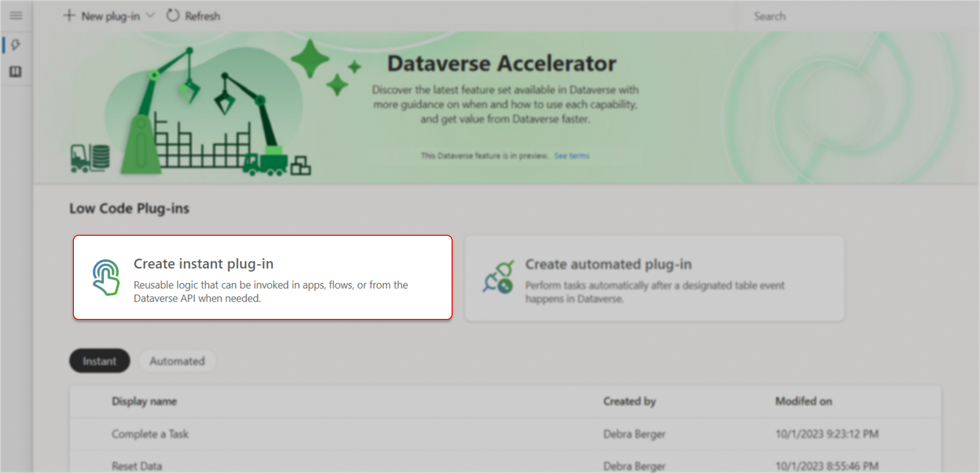Viewport: 980px width, 473px height.
Task: Switch to the Automated filter pill
Action: click(177, 361)
